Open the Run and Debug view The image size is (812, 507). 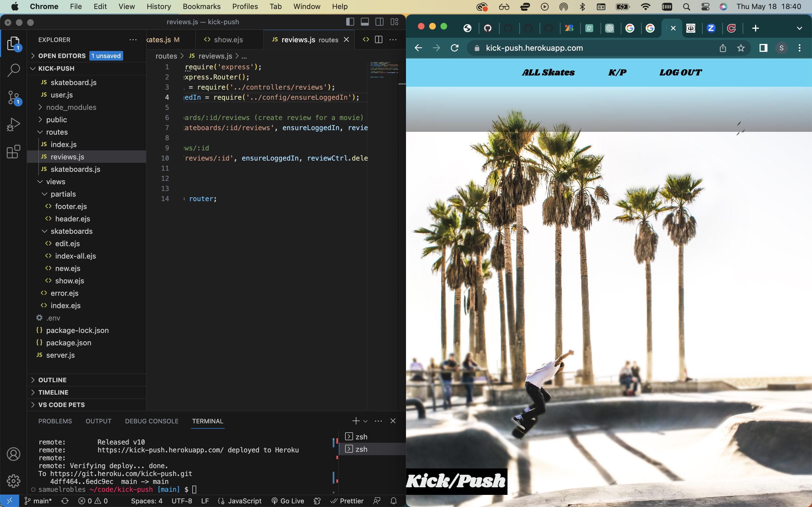(x=14, y=124)
